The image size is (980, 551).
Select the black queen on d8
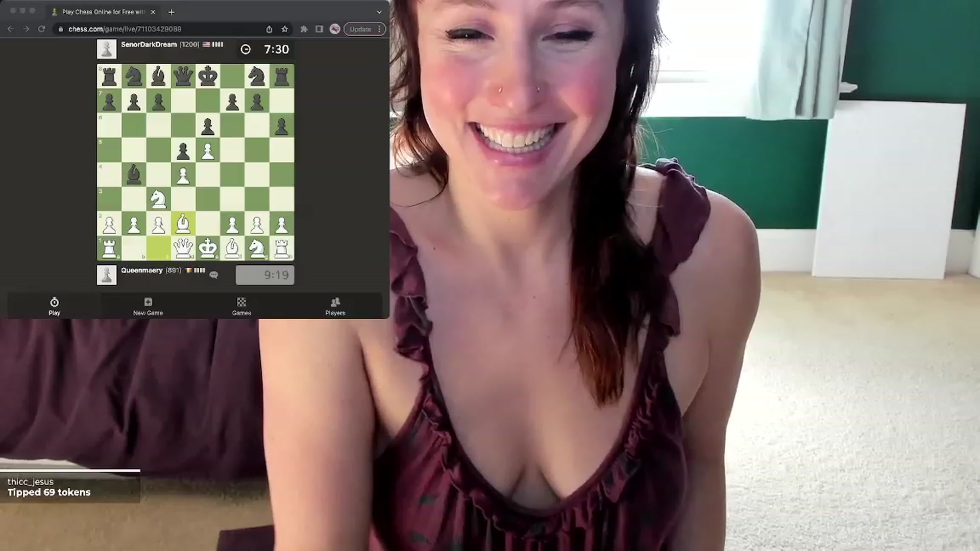pyautogui.click(x=183, y=77)
